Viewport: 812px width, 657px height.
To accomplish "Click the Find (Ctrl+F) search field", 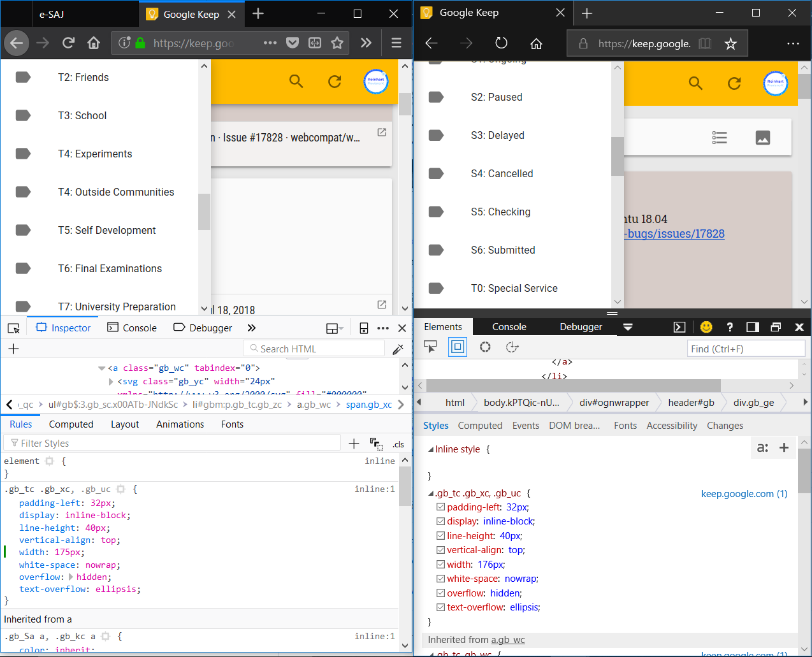I will [x=746, y=348].
